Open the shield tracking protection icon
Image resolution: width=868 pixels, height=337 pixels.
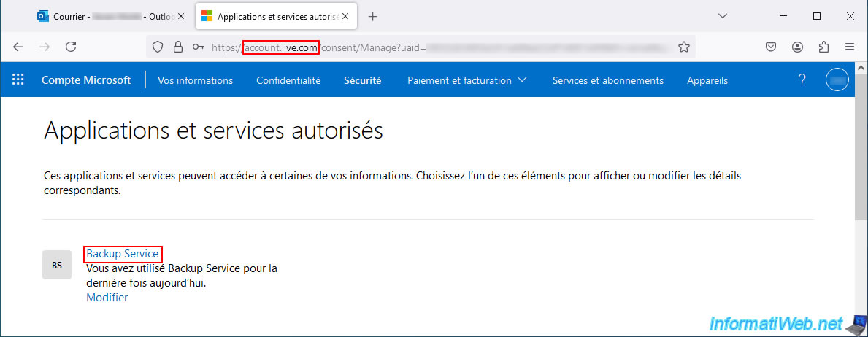click(x=158, y=47)
